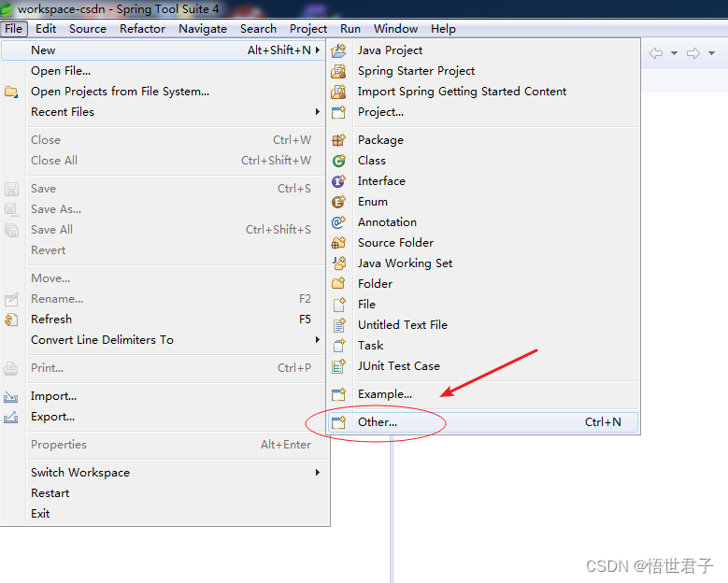Open the Project menu
This screenshot has width=728, height=583.
pos(308,29)
